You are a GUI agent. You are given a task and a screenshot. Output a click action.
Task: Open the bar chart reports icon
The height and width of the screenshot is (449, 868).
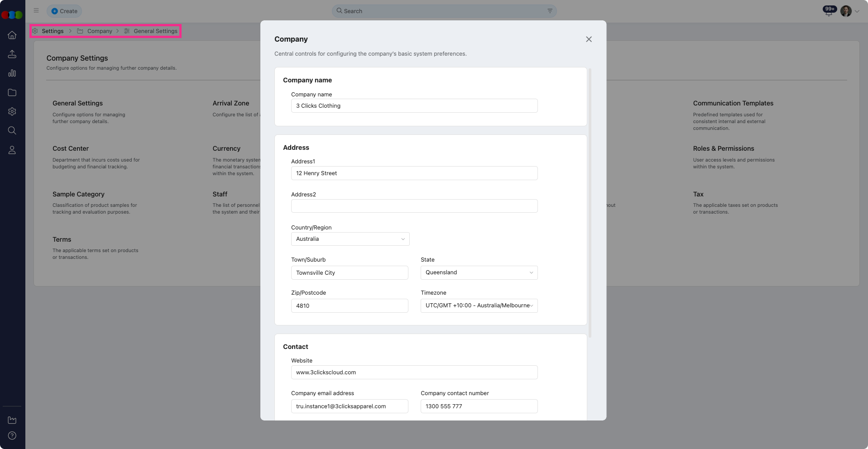12,73
